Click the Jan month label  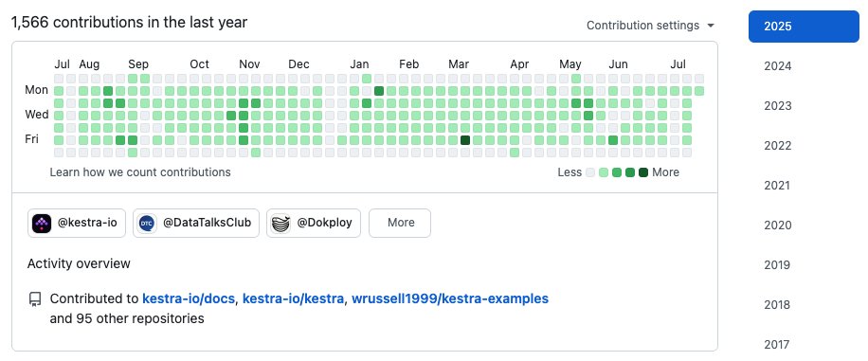359,64
